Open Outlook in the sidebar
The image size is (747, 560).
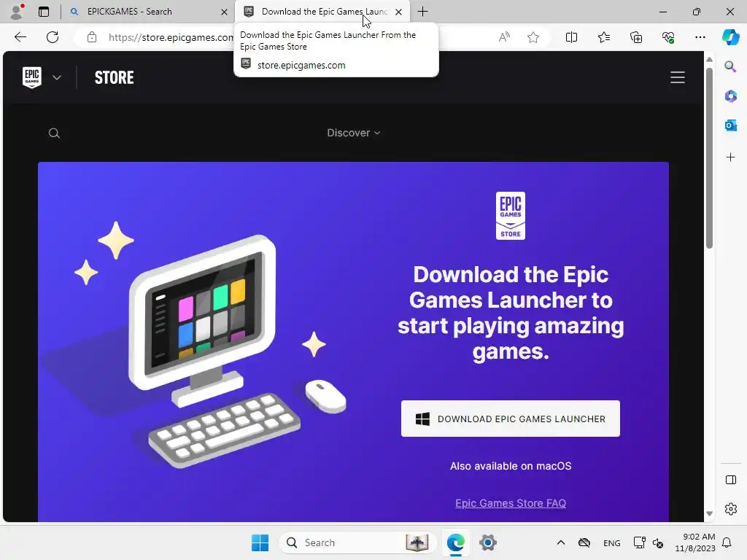(730, 125)
